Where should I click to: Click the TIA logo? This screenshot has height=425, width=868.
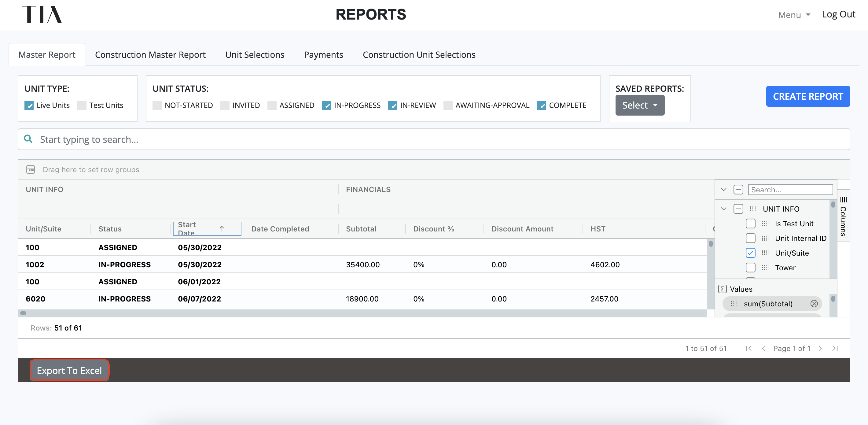(x=42, y=14)
